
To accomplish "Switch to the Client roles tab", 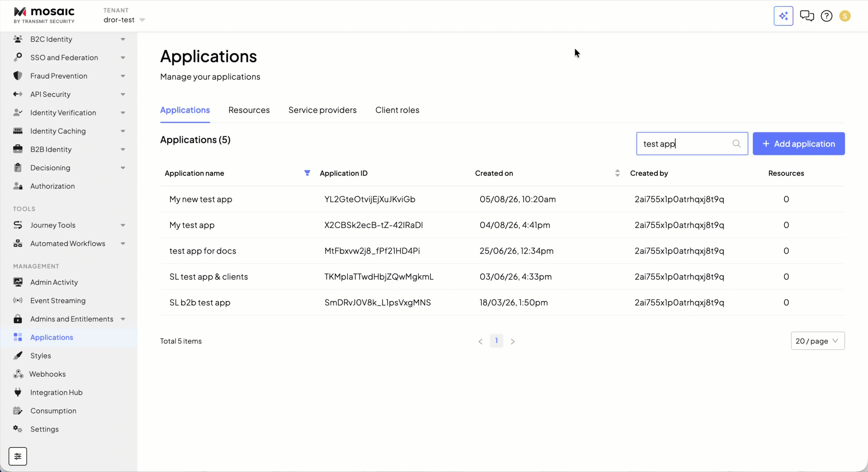I will click(x=397, y=110).
